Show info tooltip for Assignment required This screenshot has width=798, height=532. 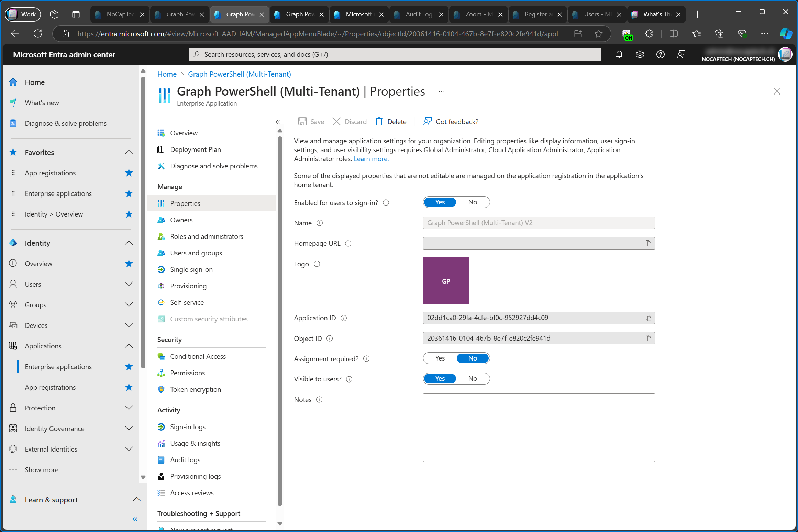pos(366,359)
